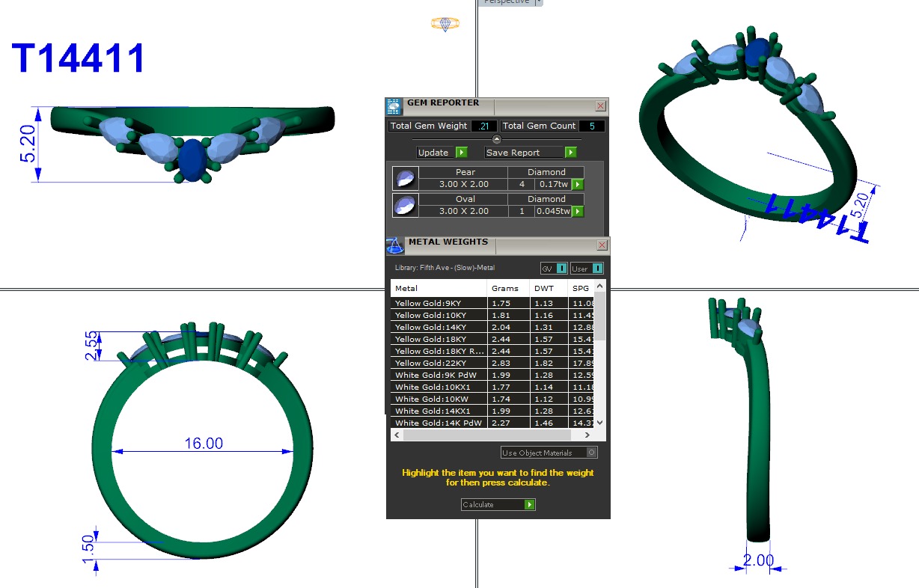Select the Yellow Gold:14KY row
The image size is (919, 588).
point(439,327)
